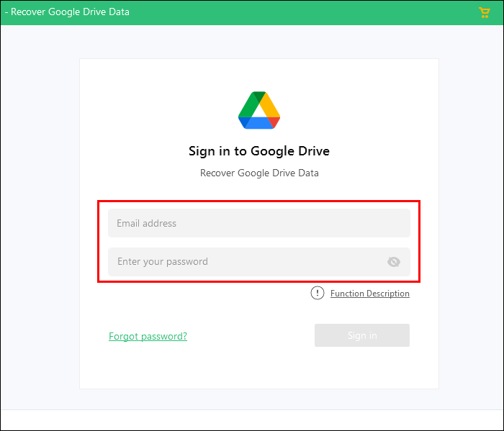Click the Sign in to Google Drive heading

[x=259, y=151]
